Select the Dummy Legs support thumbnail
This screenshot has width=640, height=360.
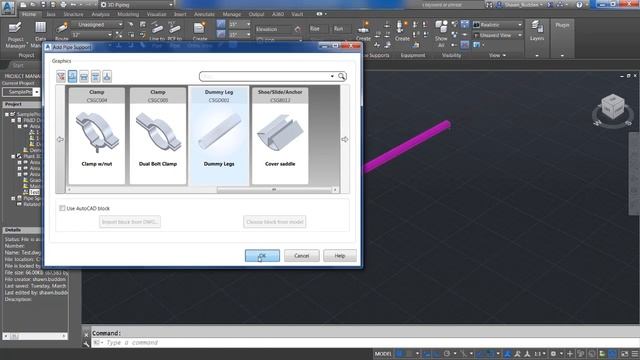tap(219, 136)
